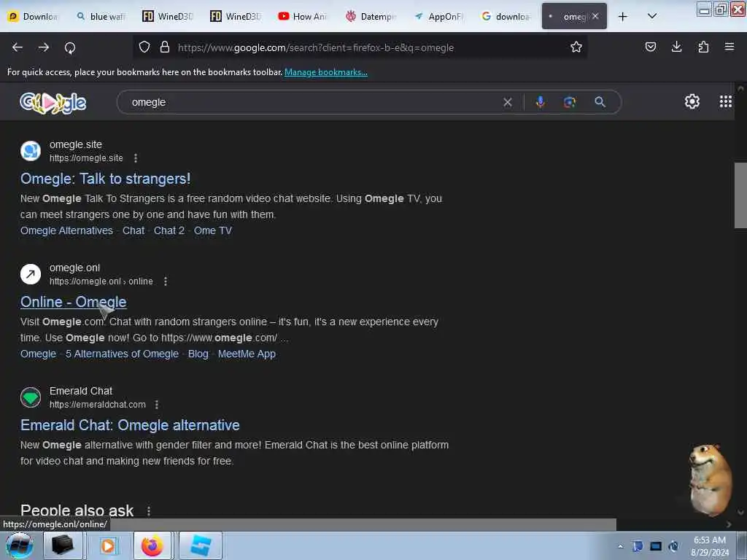The width and height of the screenshot is (747, 560).
Task: Open Google quick settings gear
Action: 692,101
